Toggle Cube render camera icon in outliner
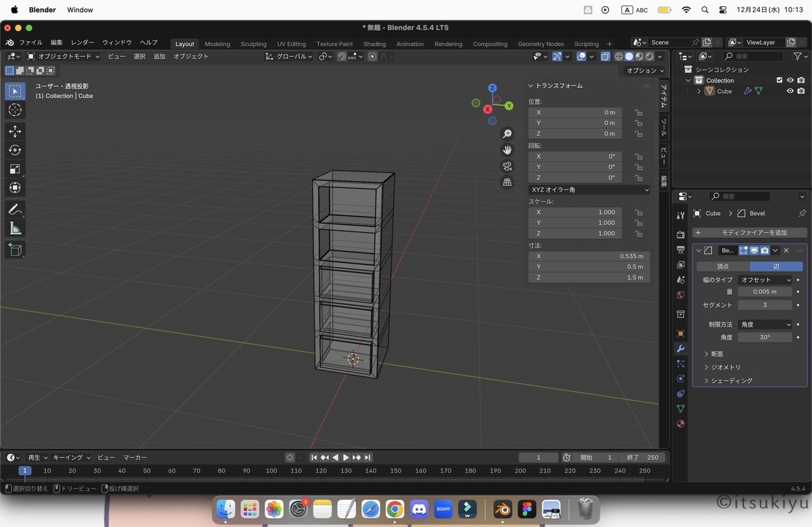This screenshot has height=527, width=812. 801,91
